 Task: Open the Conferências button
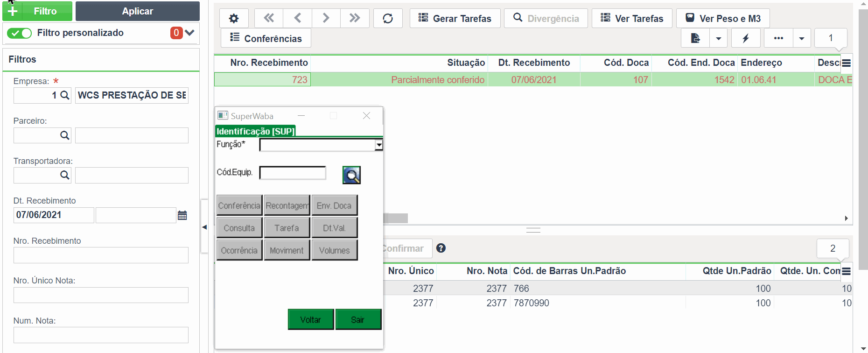tap(266, 38)
